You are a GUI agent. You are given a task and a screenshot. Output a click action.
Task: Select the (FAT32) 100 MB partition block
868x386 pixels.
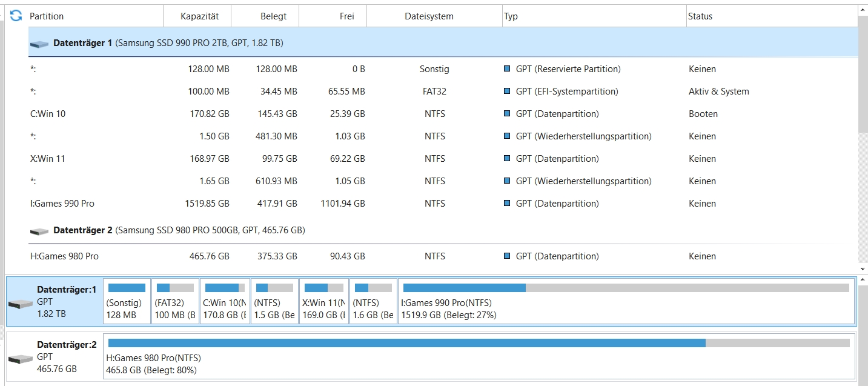click(x=175, y=301)
